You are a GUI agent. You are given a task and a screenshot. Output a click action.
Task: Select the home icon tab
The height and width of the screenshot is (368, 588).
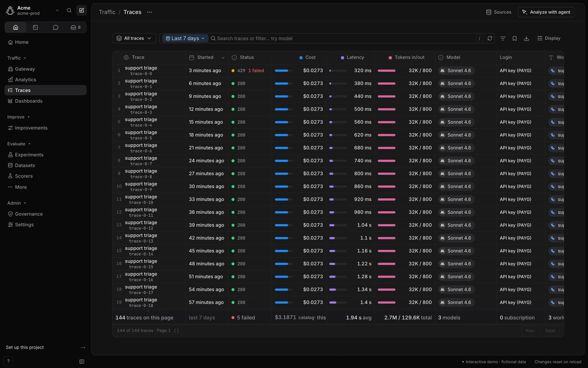click(16, 27)
